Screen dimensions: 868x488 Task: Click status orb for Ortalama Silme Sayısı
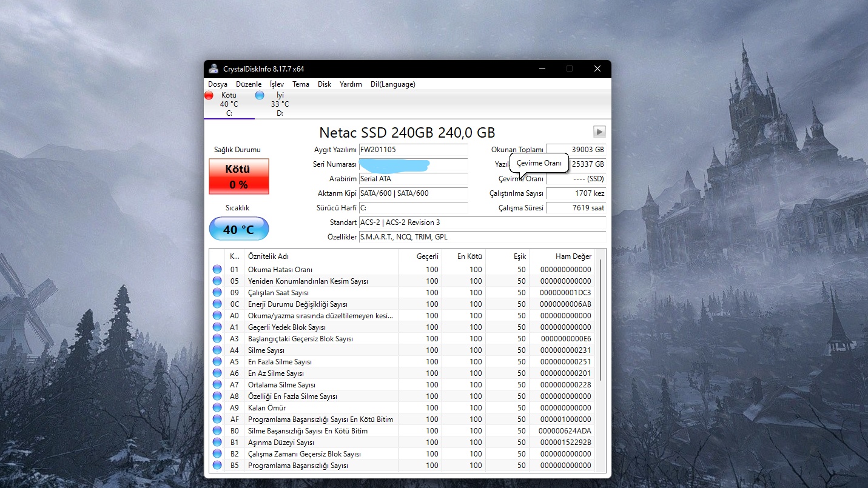coord(217,385)
